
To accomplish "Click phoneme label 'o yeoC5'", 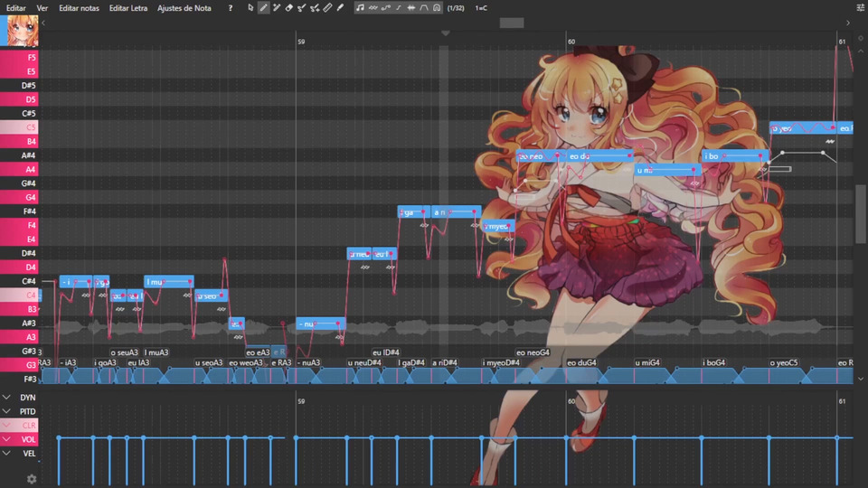I will tap(783, 362).
